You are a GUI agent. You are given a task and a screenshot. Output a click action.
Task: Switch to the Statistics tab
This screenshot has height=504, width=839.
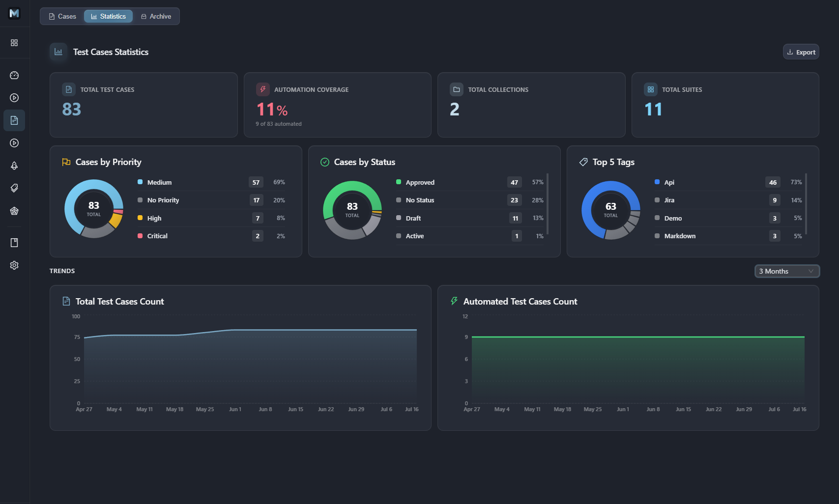[108, 16]
